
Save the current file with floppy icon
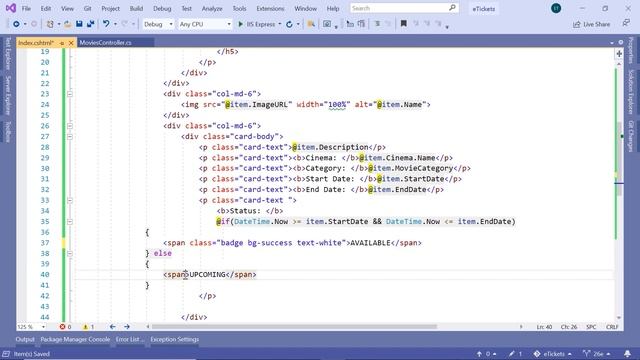[x=79, y=24]
